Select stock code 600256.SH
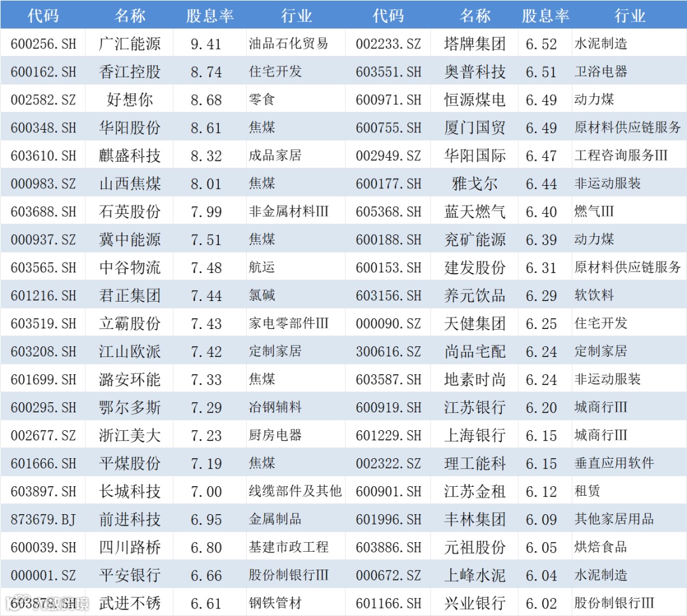Viewport: 687px width, 616px height. pos(43,44)
